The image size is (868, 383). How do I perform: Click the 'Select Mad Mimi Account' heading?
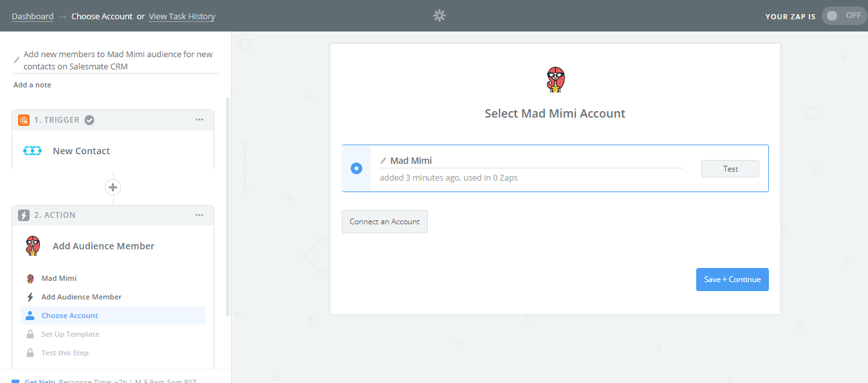(x=555, y=113)
